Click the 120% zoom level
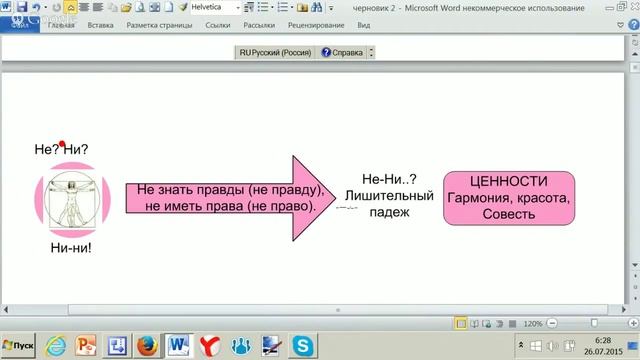This screenshot has width=640, height=360. (x=533, y=324)
